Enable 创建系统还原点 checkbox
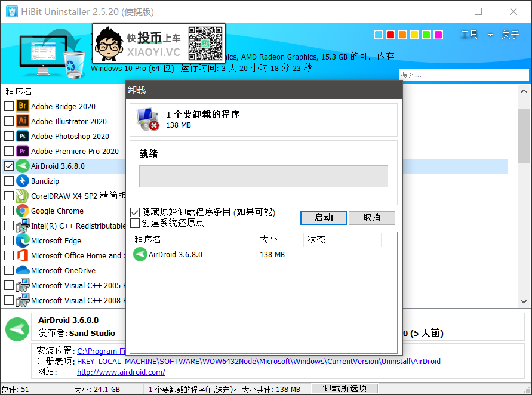Image resolution: width=532 pixels, height=395 pixels. point(135,223)
